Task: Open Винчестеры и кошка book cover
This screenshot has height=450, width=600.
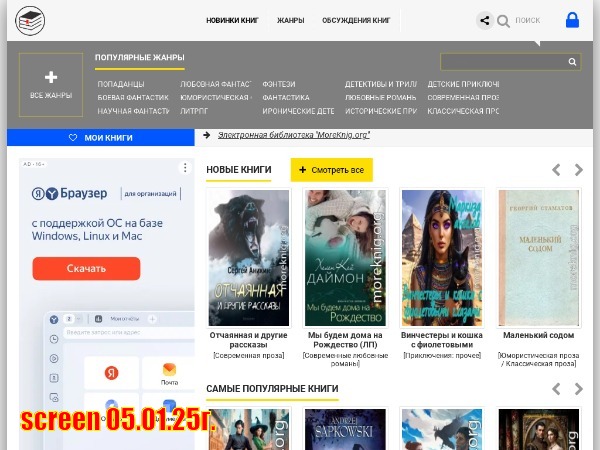Action: (442, 258)
